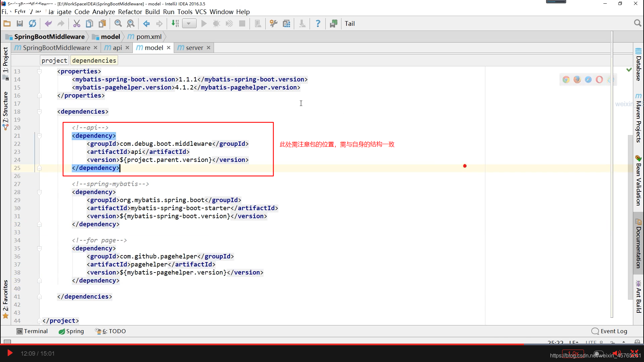Screen dimensions: 644x362
Task: Open the Refactor menu
Action: point(130,12)
